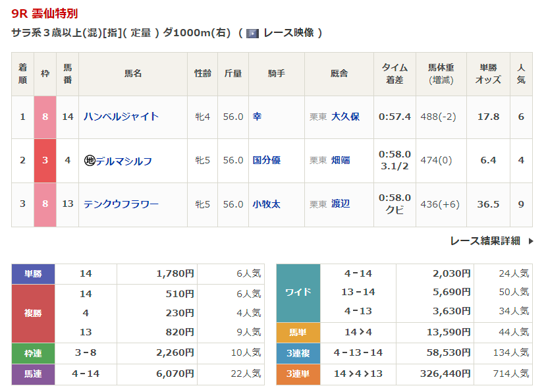Select jockey 小牧太
This screenshot has width=546, height=392.
point(267,204)
